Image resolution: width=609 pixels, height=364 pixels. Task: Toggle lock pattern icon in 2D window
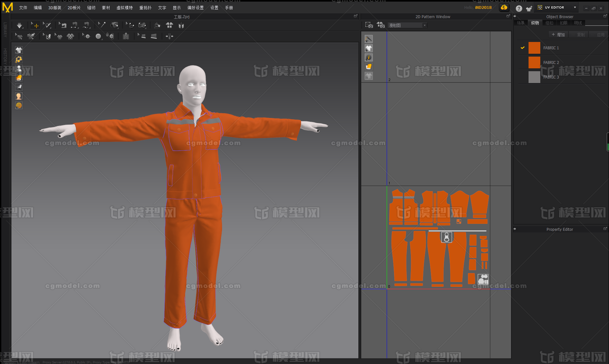click(x=369, y=76)
